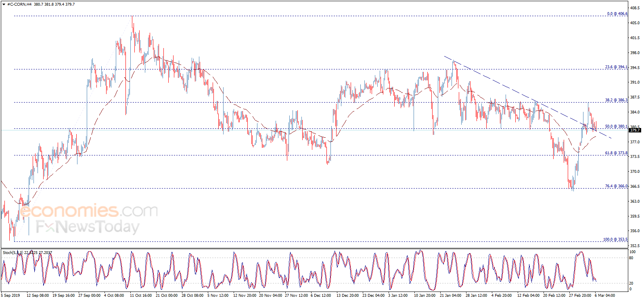Select the #C-CORN,H4 chart title text
644x300 pixels.
[x=19, y=4]
